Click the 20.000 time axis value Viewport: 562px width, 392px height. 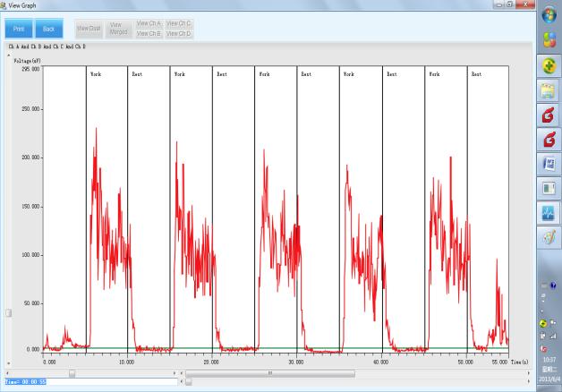[211, 362]
